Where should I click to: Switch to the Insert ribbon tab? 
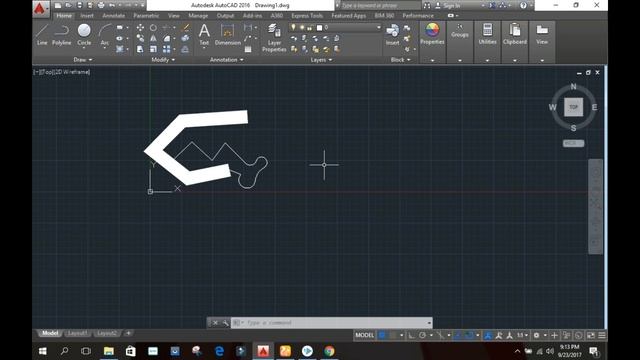87,16
